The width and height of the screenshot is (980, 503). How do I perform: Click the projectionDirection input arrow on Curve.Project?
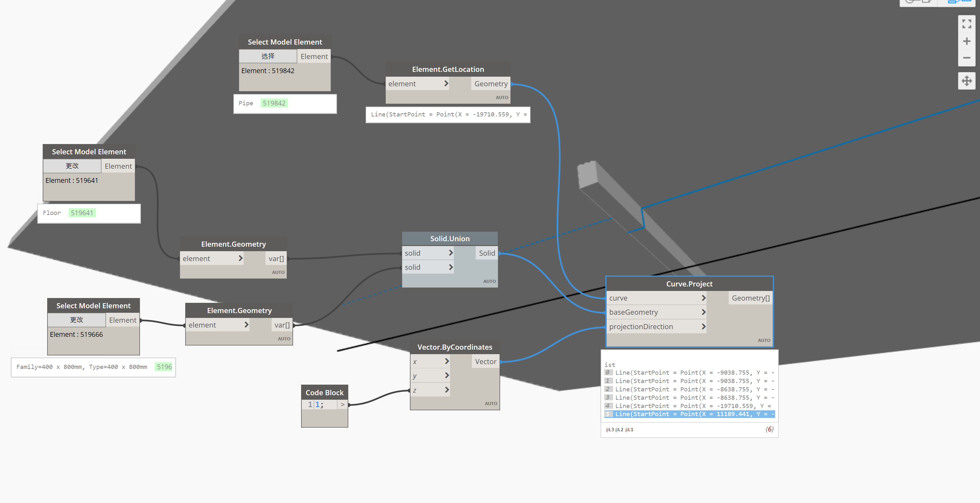[x=703, y=326]
